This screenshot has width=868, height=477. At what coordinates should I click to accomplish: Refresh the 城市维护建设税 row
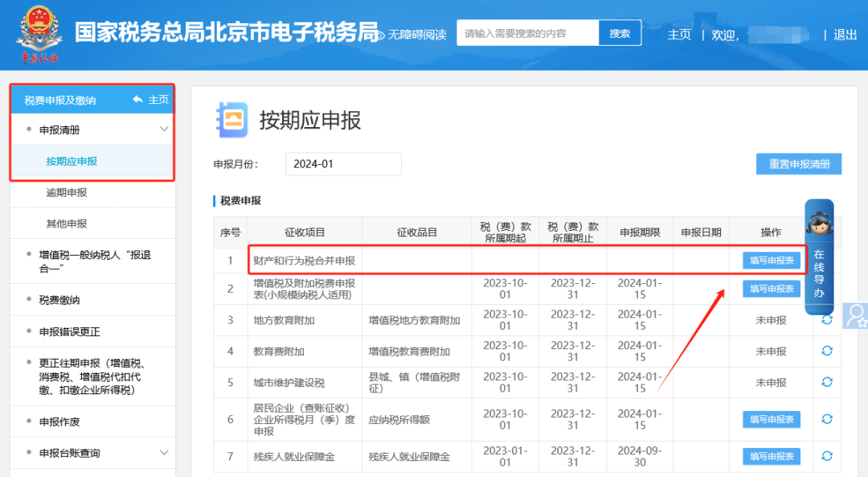[x=826, y=383]
